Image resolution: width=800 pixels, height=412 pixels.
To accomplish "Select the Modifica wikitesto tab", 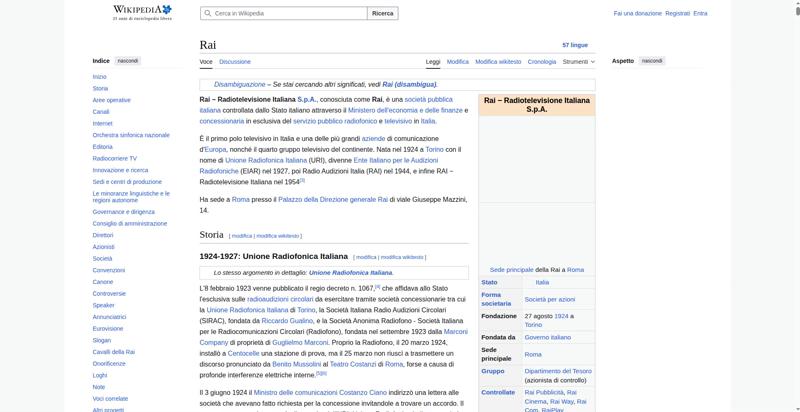I will [498, 62].
